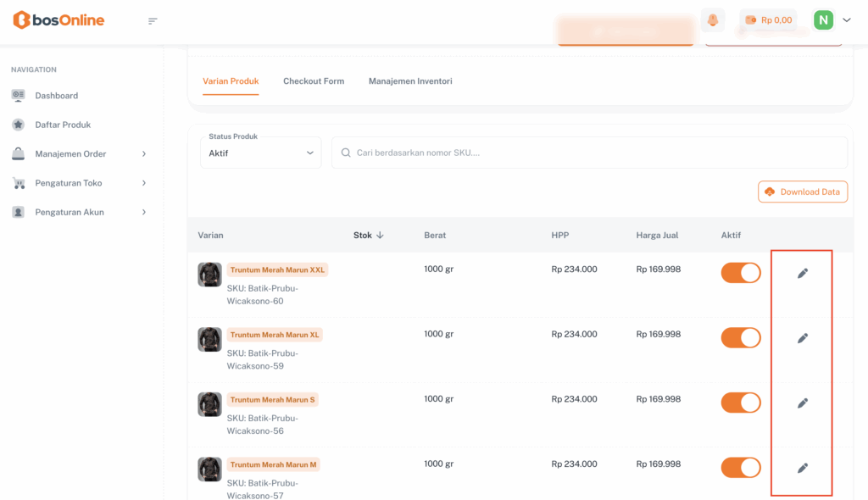Image resolution: width=868 pixels, height=500 pixels.
Task: Click the edit pencil for Truntum Merah Marun XL
Action: pyautogui.click(x=803, y=338)
